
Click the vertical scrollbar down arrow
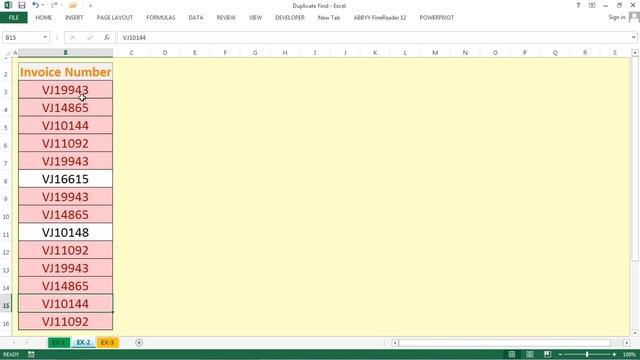[635, 333]
